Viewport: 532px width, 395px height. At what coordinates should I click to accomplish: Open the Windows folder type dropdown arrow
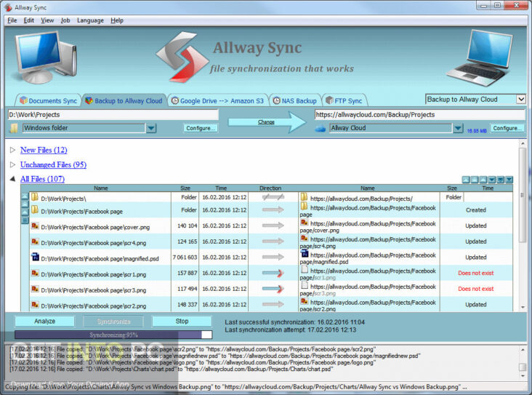click(x=151, y=128)
